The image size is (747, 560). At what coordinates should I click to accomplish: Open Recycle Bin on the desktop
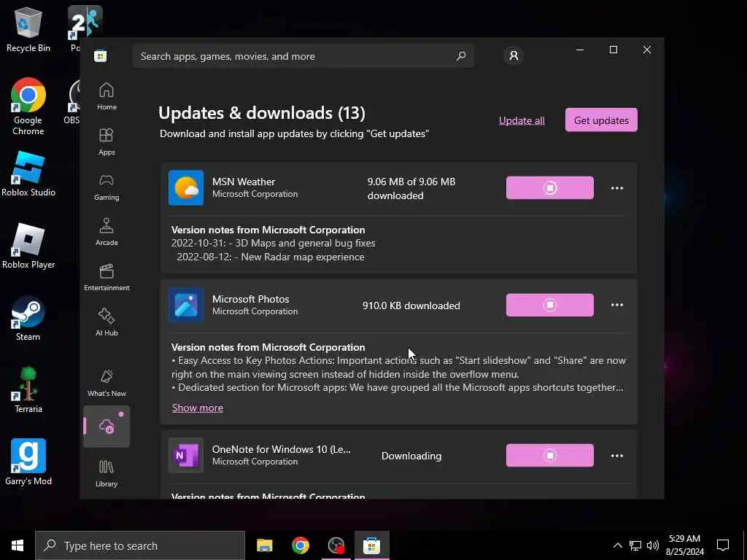click(28, 29)
